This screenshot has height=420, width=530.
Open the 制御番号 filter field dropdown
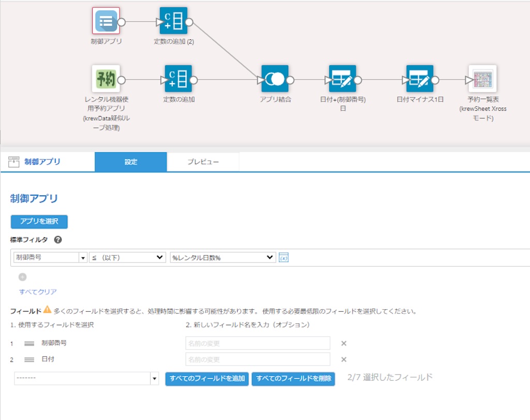pyautogui.click(x=50, y=257)
